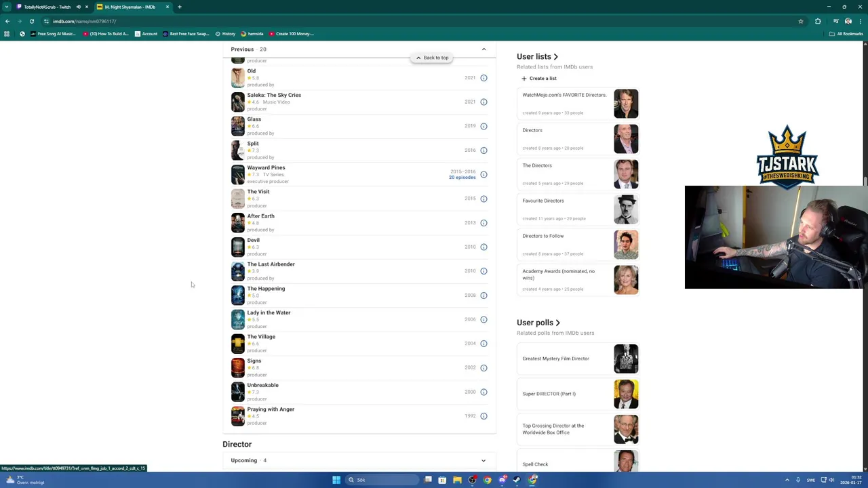Open info icon for The Happening
The height and width of the screenshot is (488, 868).
[484, 296]
